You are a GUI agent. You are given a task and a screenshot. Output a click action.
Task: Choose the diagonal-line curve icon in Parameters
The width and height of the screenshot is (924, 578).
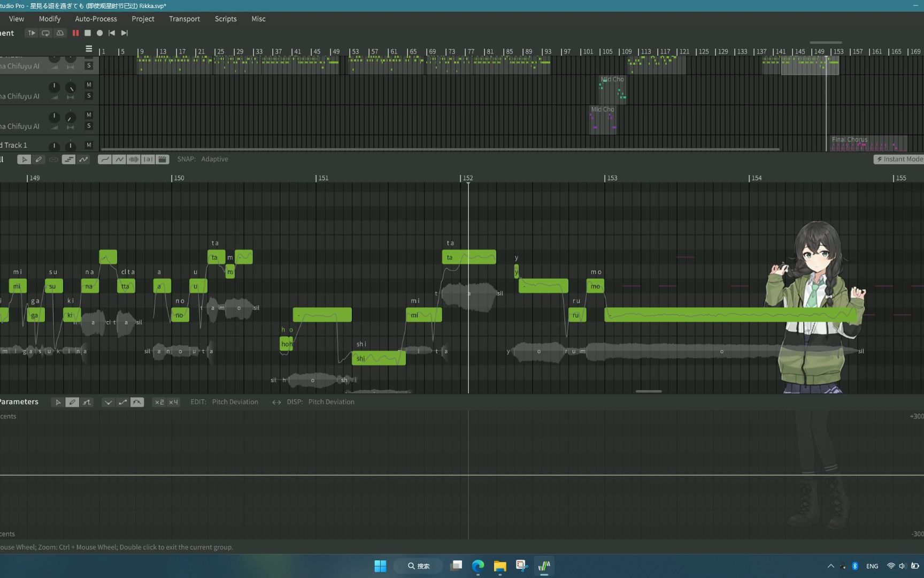pyautogui.click(x=122, y=402)
